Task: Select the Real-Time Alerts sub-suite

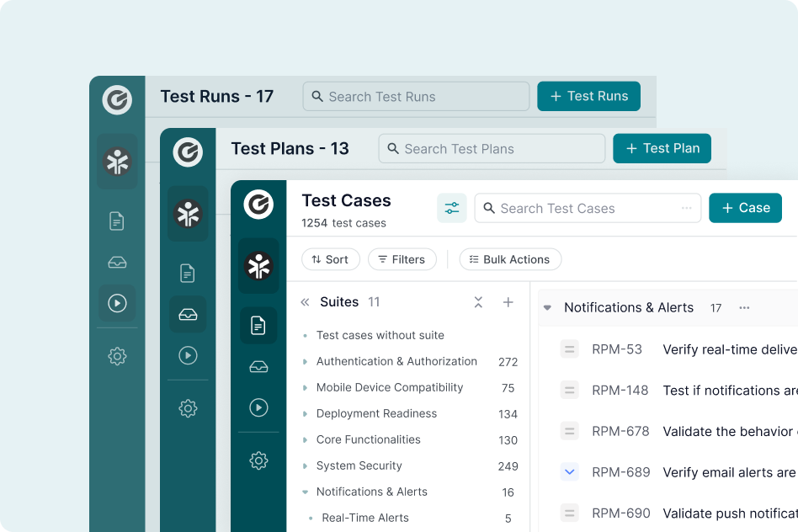Action: click(364, 518)
